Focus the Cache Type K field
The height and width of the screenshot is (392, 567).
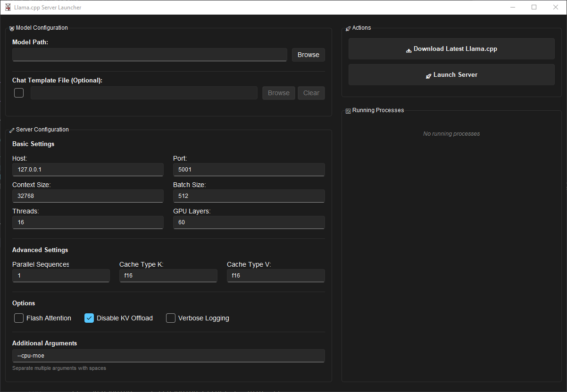coord(168,276)
